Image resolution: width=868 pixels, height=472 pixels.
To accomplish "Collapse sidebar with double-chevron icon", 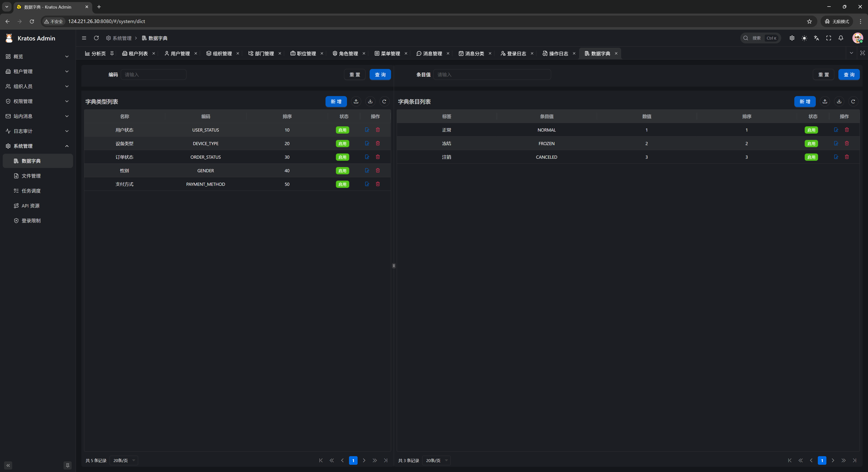I will [8, 465].
